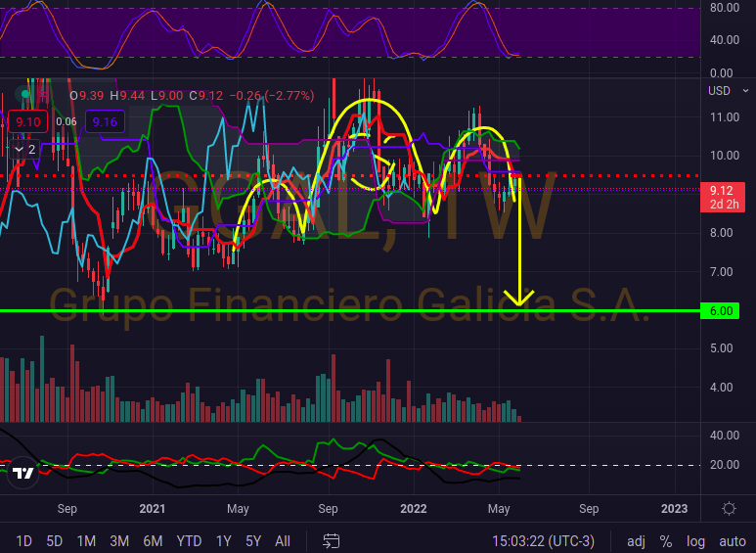Show All available data range
Viewport: 756px width, 553px height.
click(283, 540)
